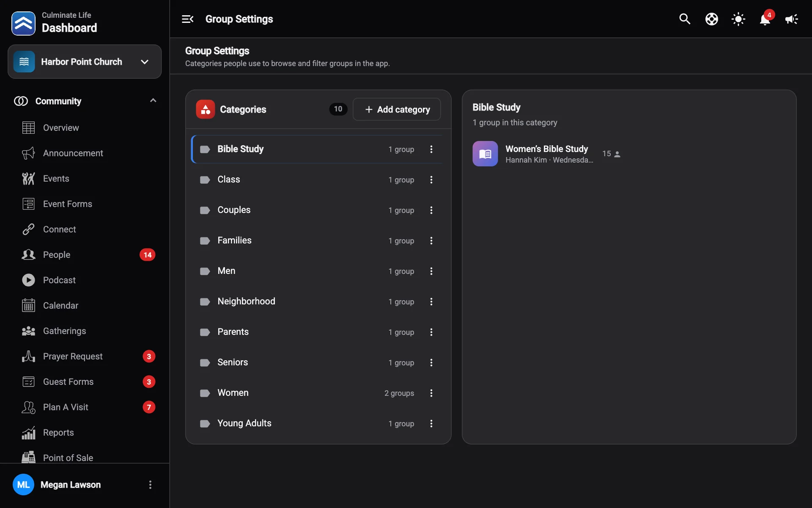Open the megaphone announcements icon in header

point(792,19)
